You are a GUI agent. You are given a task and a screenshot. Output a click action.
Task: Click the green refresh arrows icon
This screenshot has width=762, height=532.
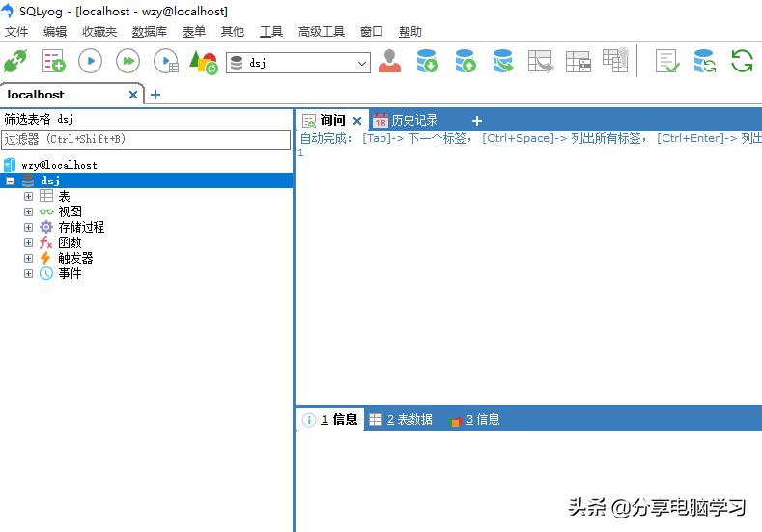click(742, 61)
